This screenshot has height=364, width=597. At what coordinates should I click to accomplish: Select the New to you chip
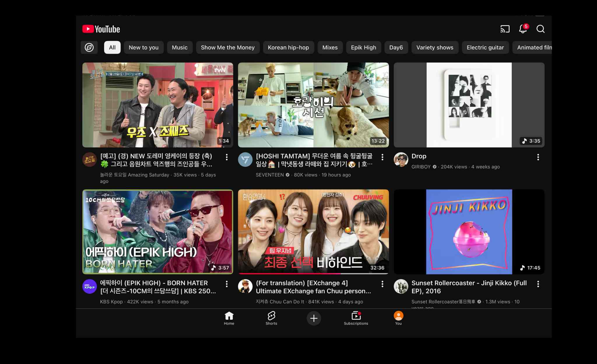click(x=143, y=48)
